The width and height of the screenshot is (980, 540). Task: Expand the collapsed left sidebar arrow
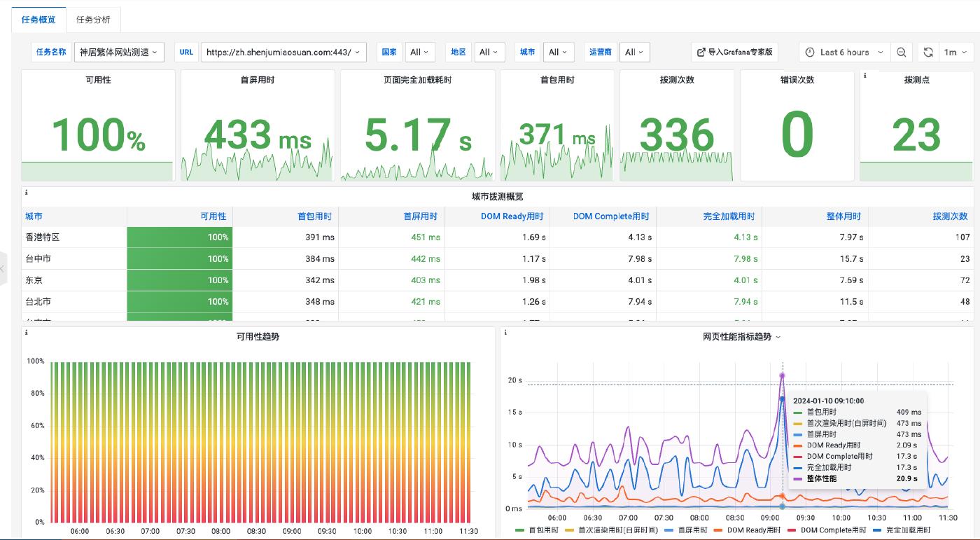[3, 268]
